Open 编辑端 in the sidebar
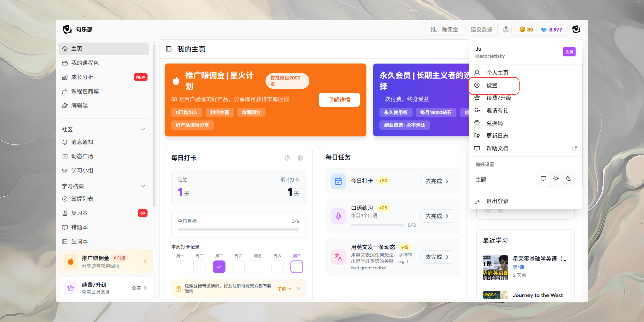Screen dimensions: 644x322 (79, 106)
